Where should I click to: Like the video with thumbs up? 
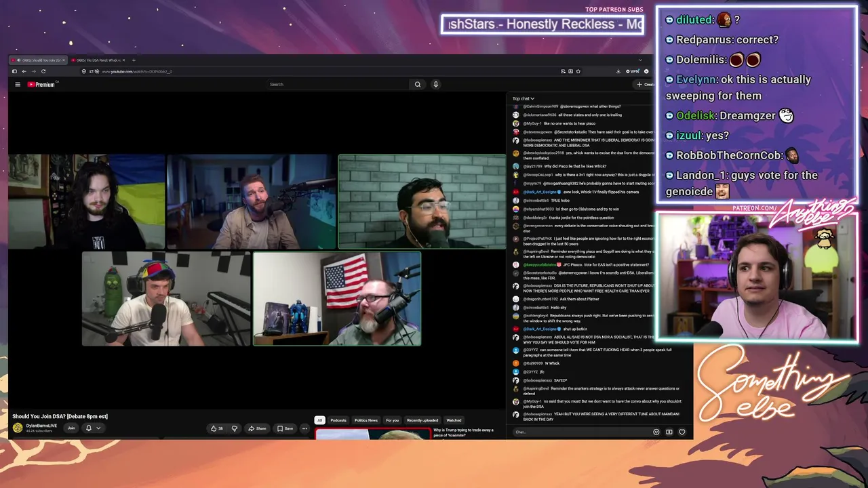tap(216, 428)
